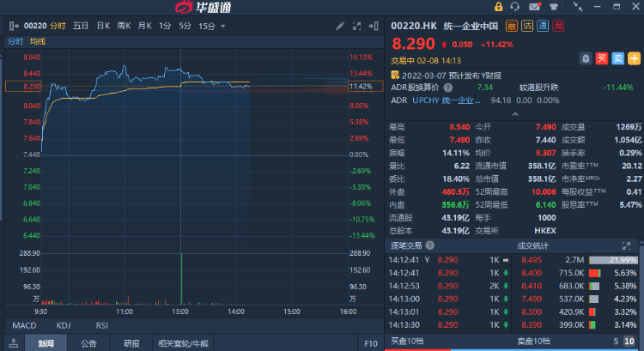The image size is (644, 351).
Task: Open the 相关窝轮/牛熊 tab
Action: coord(183,343)
